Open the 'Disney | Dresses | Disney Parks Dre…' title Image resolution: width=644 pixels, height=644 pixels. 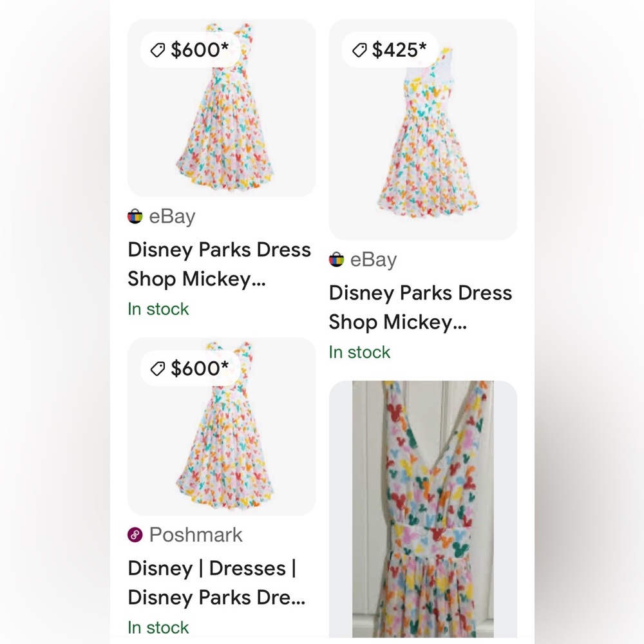coord(219,583)
